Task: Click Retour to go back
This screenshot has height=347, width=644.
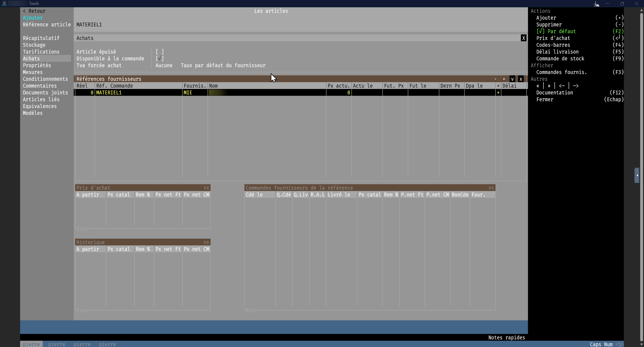Action: [34, 11]
